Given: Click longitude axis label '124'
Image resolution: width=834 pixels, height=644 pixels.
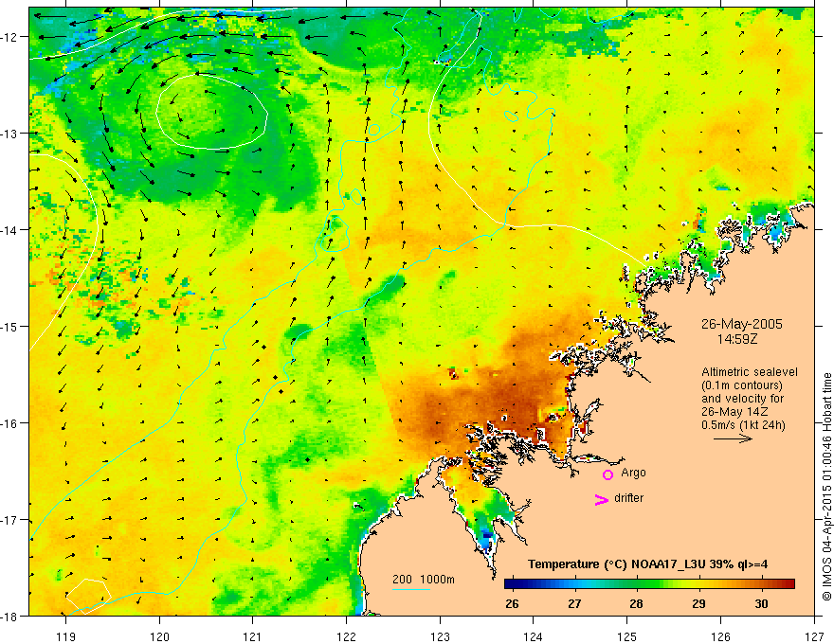Looking at the screenshot, I should [x=534, y=636].
